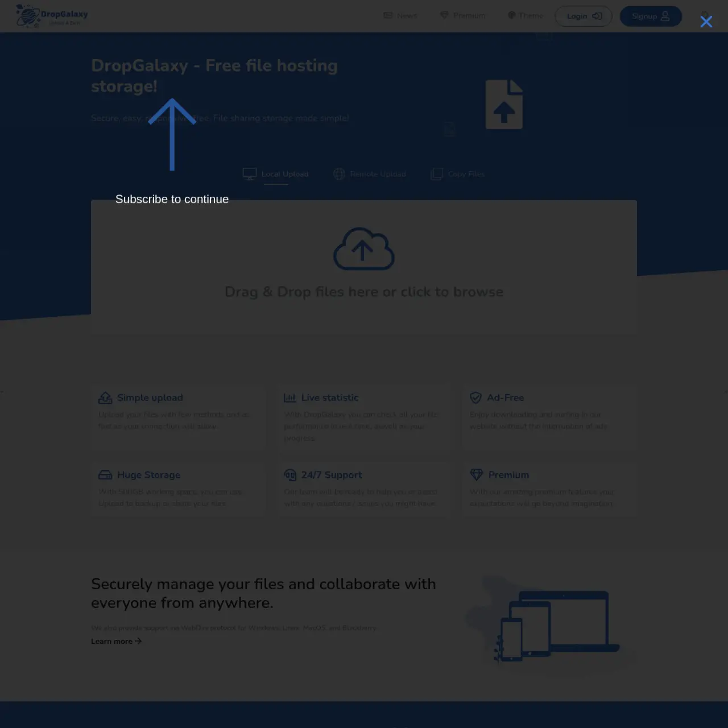Click the 24/7 Support heading

(332, 475)
